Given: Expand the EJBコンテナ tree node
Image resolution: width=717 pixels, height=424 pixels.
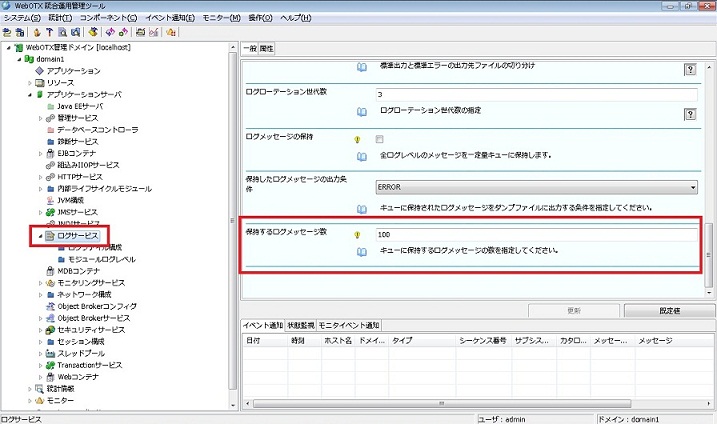Looking at the screenshot, I should 40,154.
